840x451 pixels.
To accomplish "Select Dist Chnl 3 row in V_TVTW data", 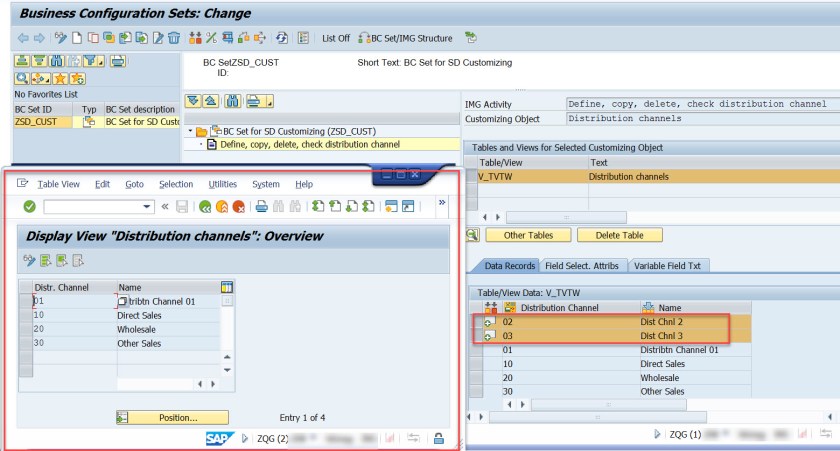I will point(611,336).
